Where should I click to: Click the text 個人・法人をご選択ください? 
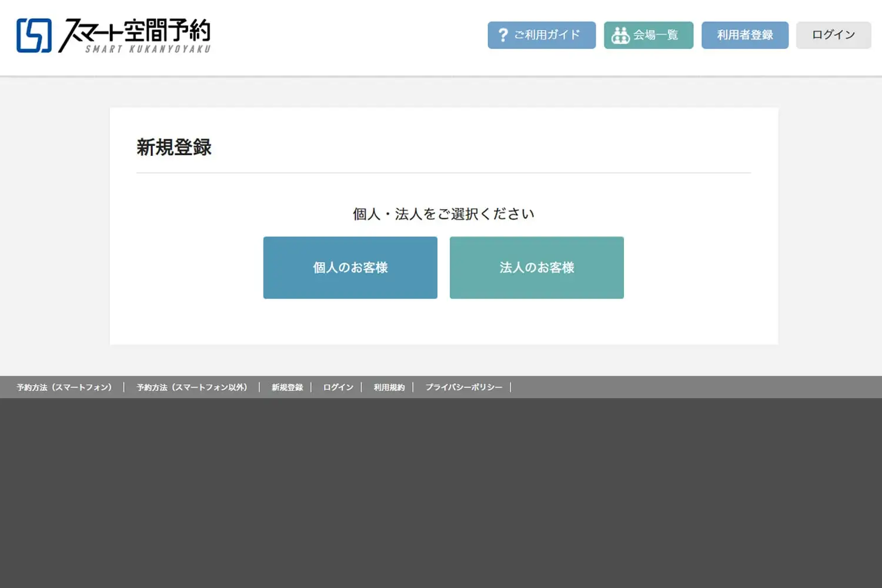(443, 214)
